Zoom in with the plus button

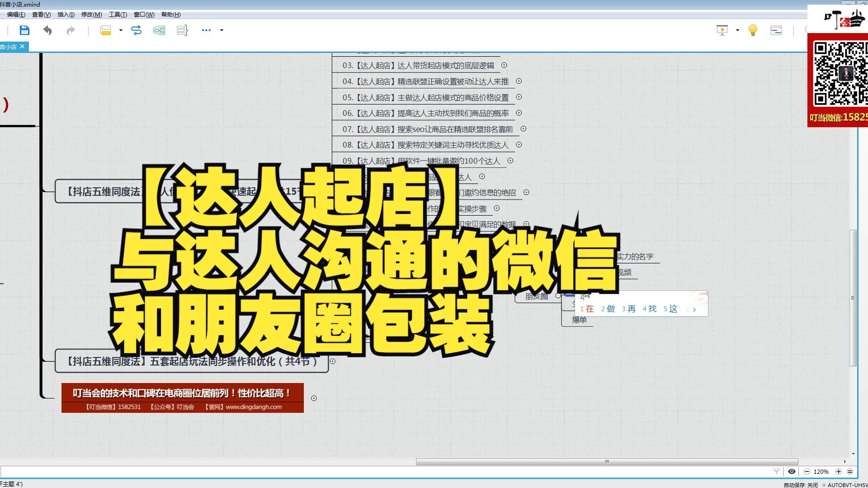tap(839, 471)
